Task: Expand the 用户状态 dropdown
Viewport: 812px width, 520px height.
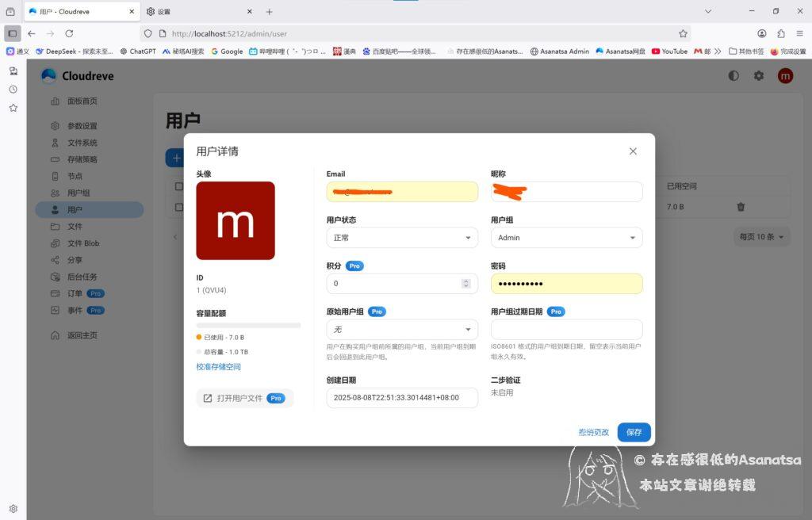Action: pyautogui.click(x=402, y=238)
